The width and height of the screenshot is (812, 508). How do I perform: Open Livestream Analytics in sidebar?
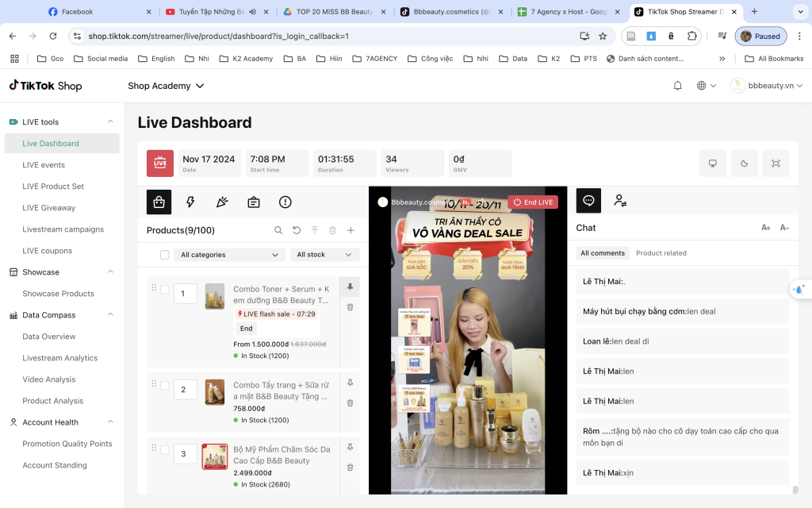pyautogui.click(x=59, y=358)
